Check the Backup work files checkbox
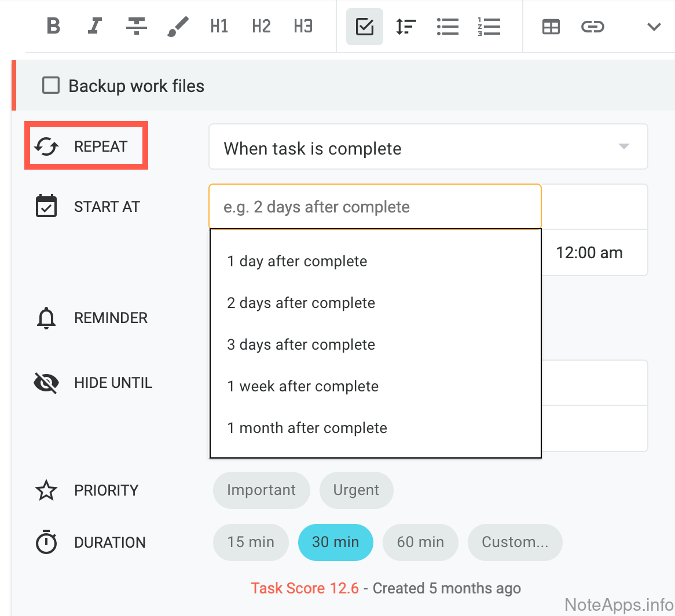Viewport: 675px width, 616px height. [51, 86]
